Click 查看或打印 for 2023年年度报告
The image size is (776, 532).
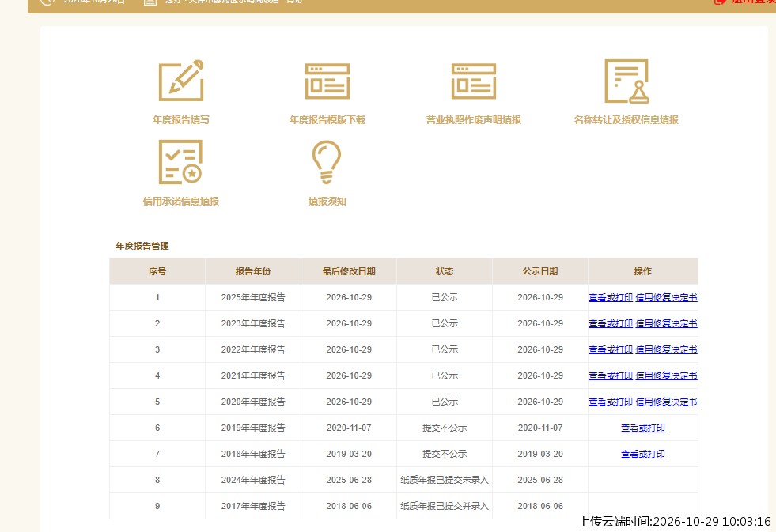610,323
